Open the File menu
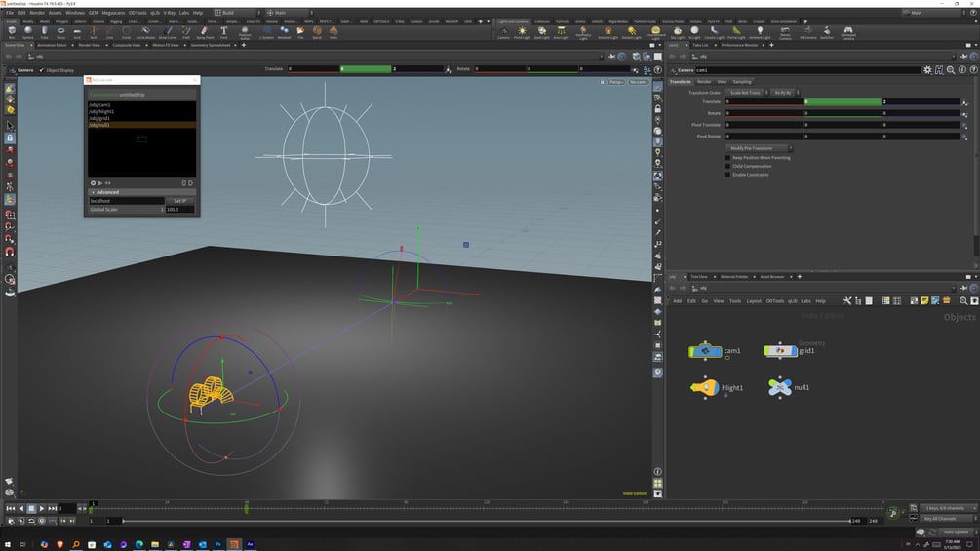 10,13
